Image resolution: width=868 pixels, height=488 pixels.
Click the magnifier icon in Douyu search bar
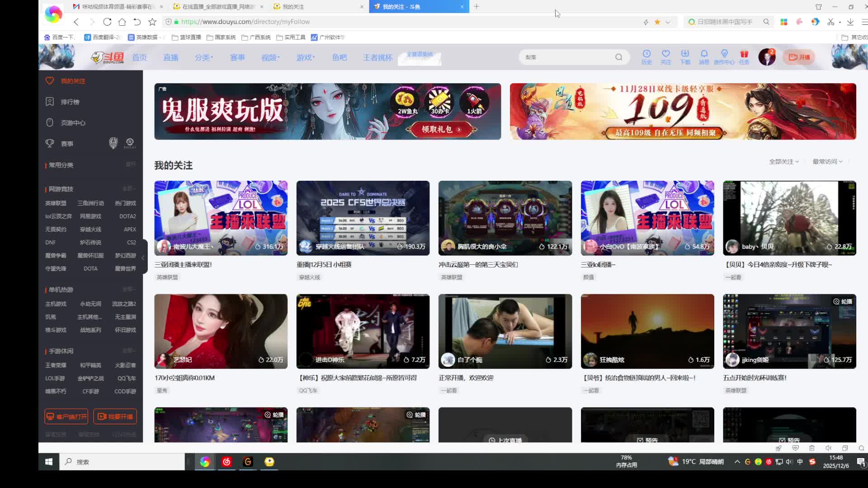pyautogui.click(x=619, y=57)
